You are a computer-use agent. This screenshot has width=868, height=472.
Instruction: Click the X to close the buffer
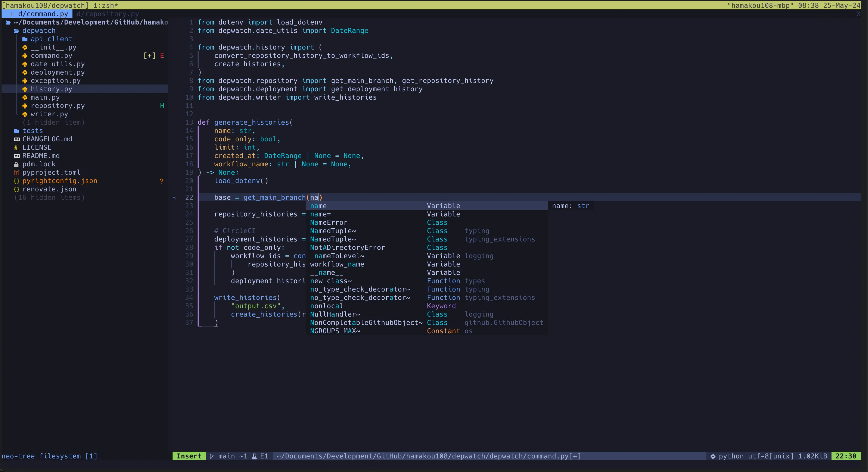(859, 14)
